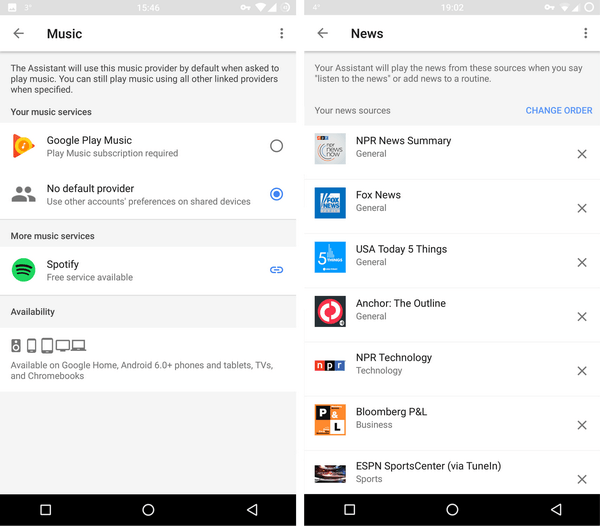Tap the Spotify logo
This screenshot has height=526, width=600.
tap(23, 270)
